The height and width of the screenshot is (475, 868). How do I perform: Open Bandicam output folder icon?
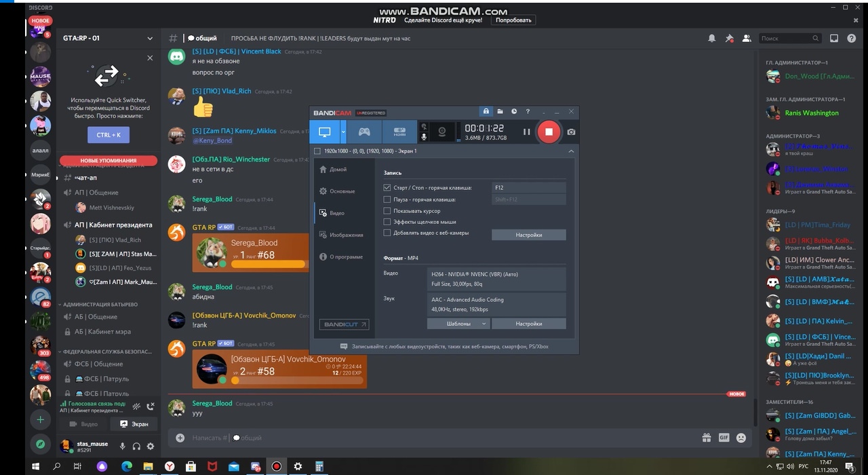[500, 111]
